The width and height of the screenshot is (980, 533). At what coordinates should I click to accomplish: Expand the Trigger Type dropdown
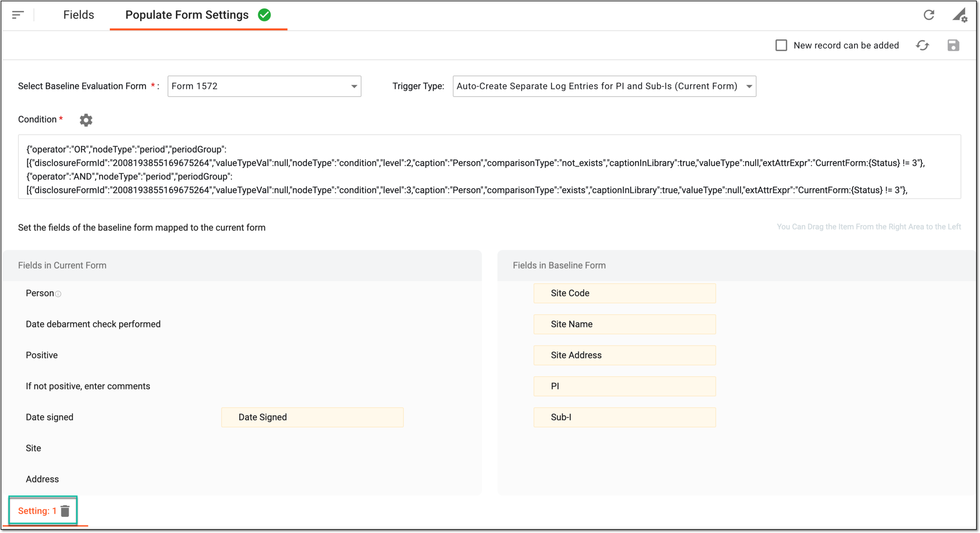pos(604,86)
